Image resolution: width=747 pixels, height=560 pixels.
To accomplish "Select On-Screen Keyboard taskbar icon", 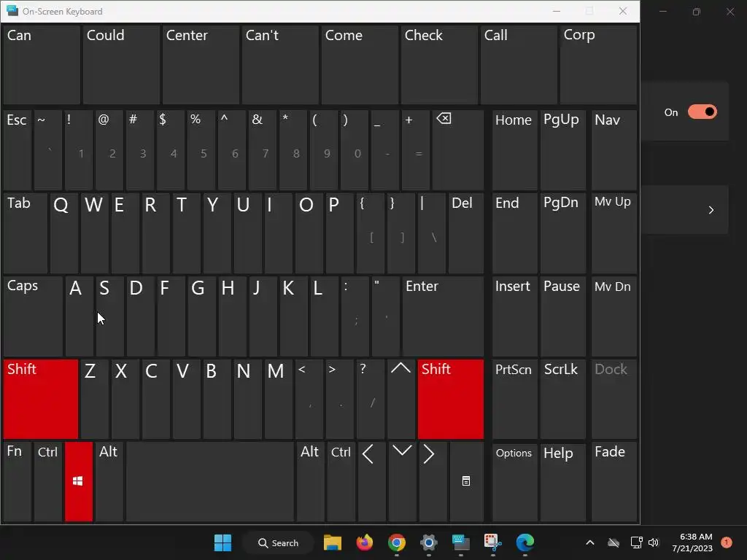I will [461, 542].
